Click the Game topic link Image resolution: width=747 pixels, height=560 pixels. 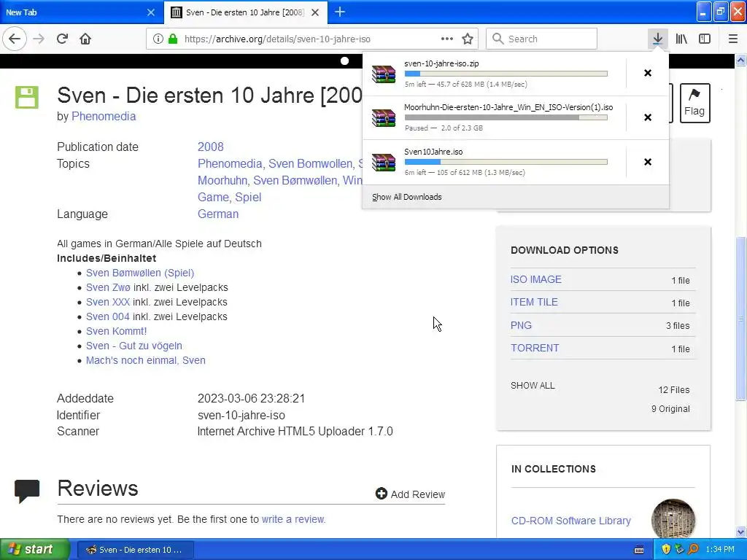point(214,197)
